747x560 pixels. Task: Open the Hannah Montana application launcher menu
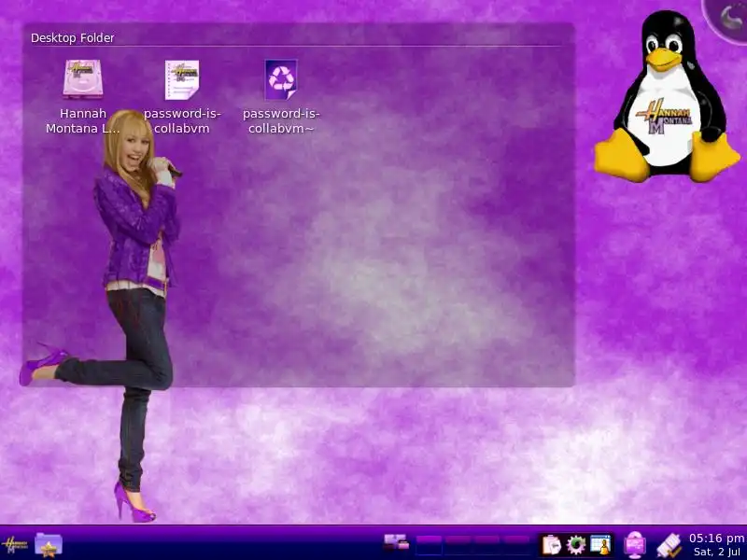14,545
